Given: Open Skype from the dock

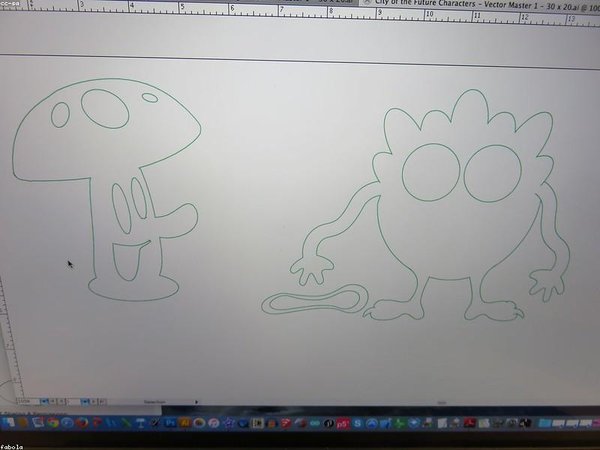Looking at the screenshot, I should 357,424.
